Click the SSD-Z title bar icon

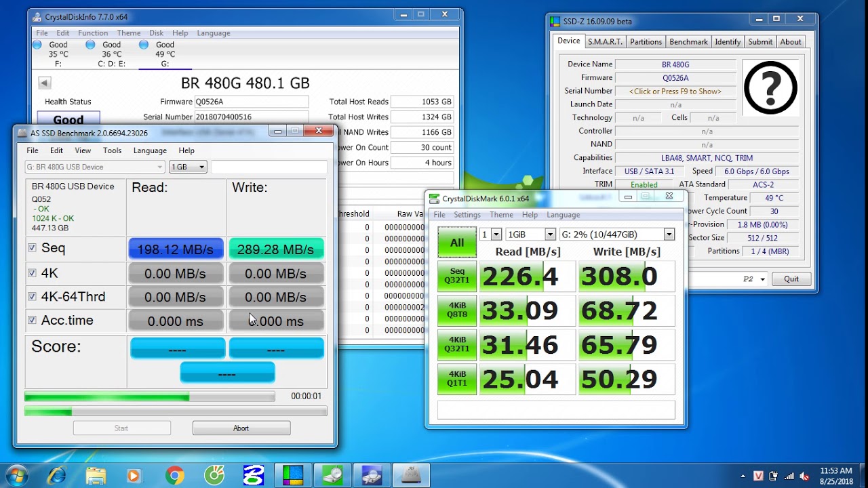555,21
